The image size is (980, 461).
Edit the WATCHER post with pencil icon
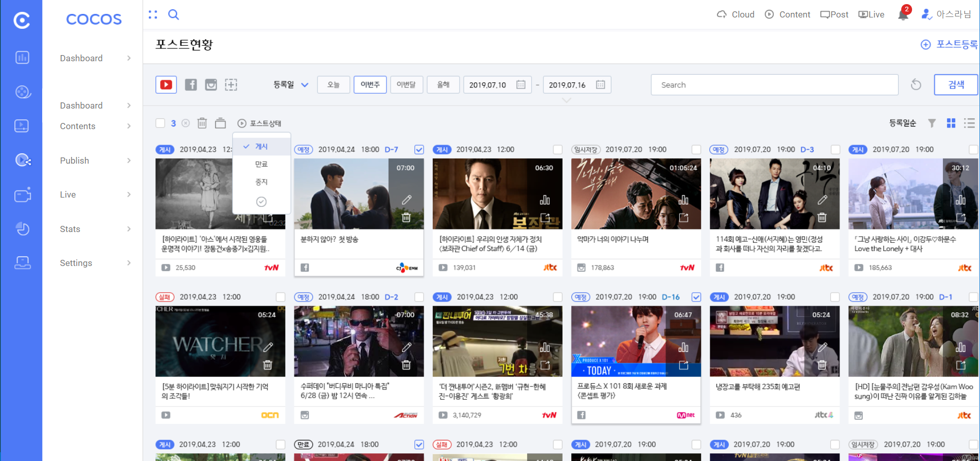(268, 347)
